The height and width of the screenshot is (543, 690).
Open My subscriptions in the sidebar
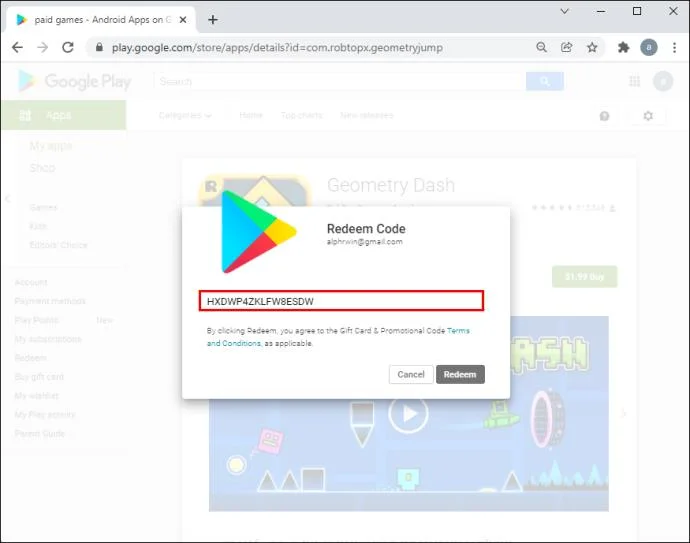48,339
